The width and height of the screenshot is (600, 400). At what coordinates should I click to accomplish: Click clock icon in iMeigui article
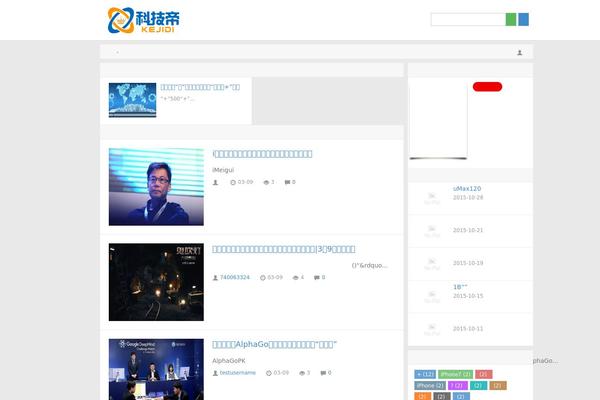[233, 182]
